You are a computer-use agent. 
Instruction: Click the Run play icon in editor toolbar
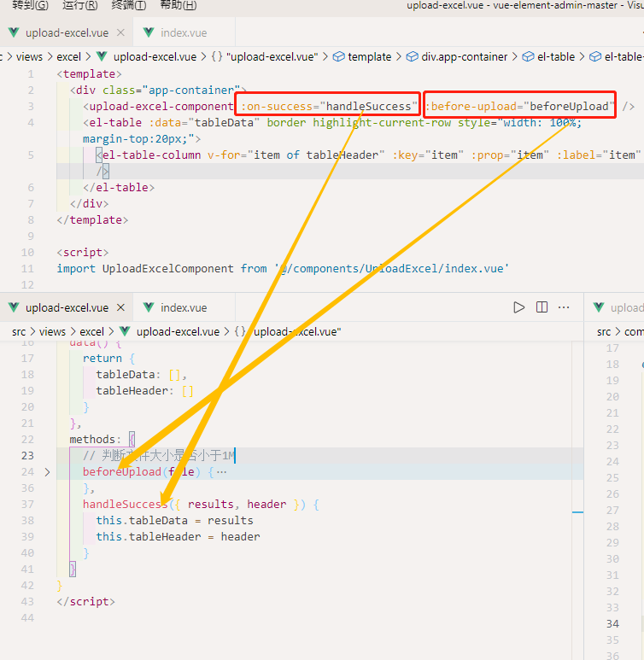pos(519,307)
